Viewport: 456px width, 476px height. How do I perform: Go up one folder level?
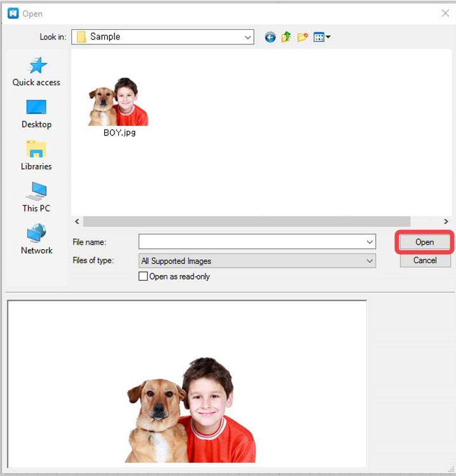(x=286, y=37)
